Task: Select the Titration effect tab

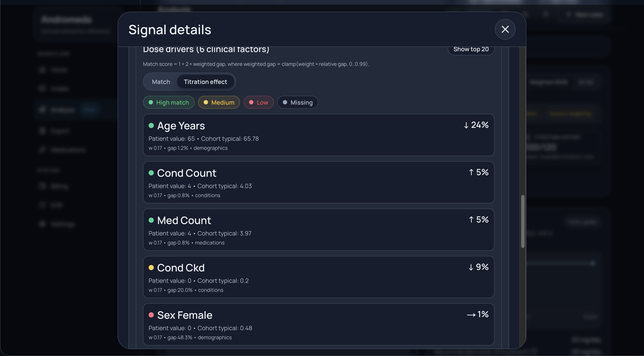Action: click(x=205, y=82)
